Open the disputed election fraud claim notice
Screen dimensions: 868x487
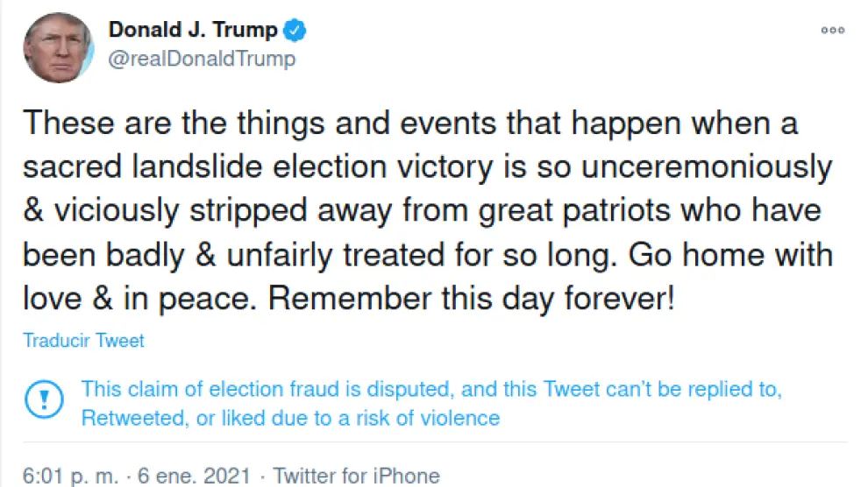coord(430,389)
